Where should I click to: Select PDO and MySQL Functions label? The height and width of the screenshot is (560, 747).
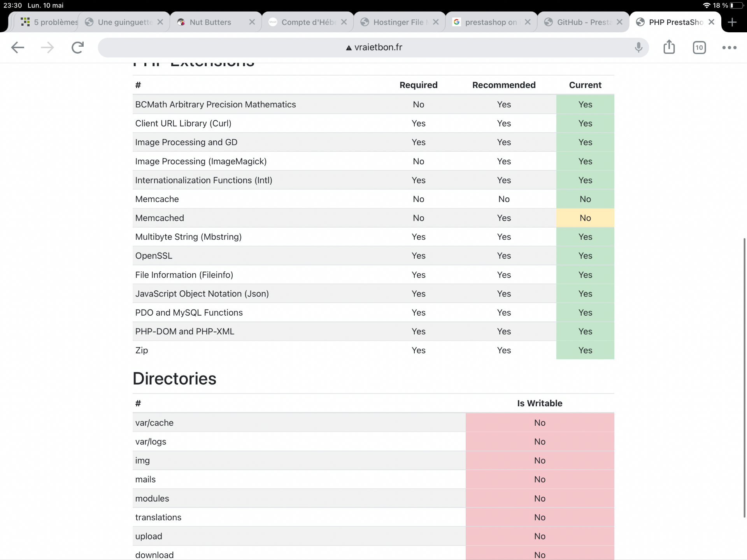coord(189,312)
